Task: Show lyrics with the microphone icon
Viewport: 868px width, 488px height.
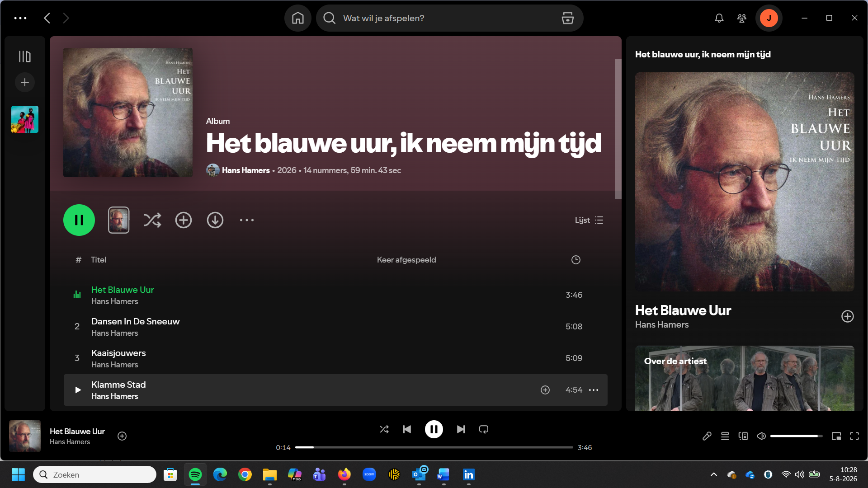Action: tap(707, 436)
